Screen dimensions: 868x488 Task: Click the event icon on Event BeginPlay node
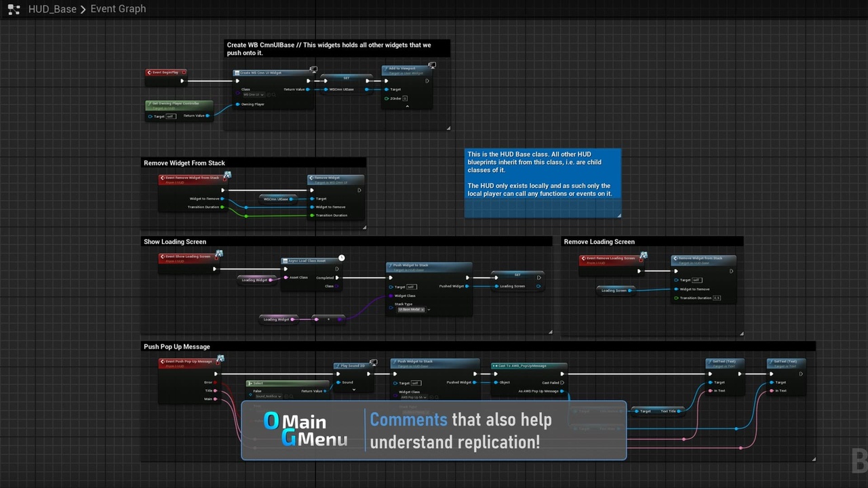pos(150,73)
